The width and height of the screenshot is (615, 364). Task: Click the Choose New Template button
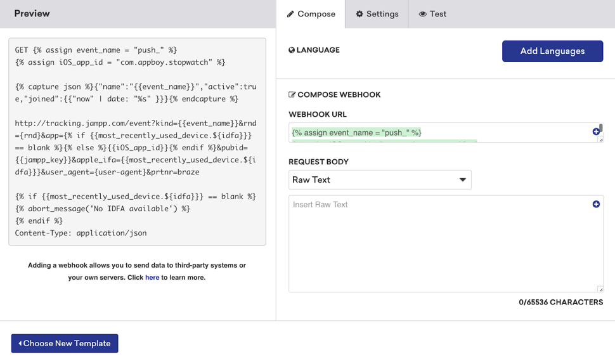point(65,343)
